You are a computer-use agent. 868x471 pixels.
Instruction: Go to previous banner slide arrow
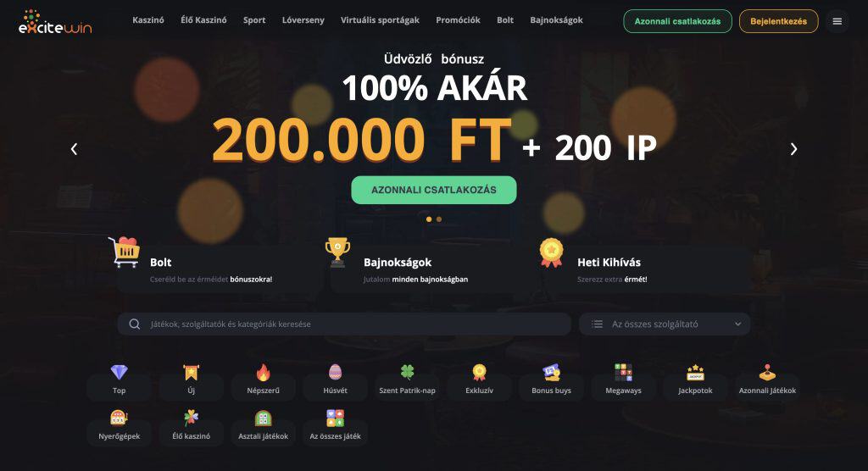(75, 149)
